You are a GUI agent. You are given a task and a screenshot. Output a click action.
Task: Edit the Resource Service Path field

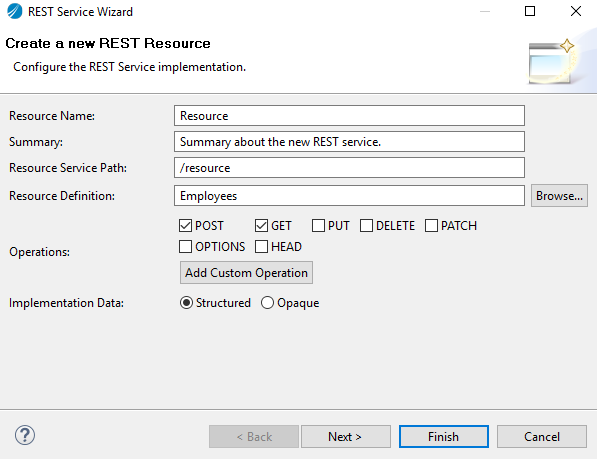349,168
